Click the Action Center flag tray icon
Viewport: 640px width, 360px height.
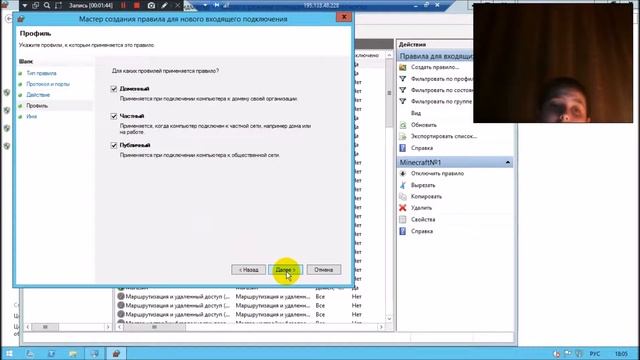click(x=568, y=353)
